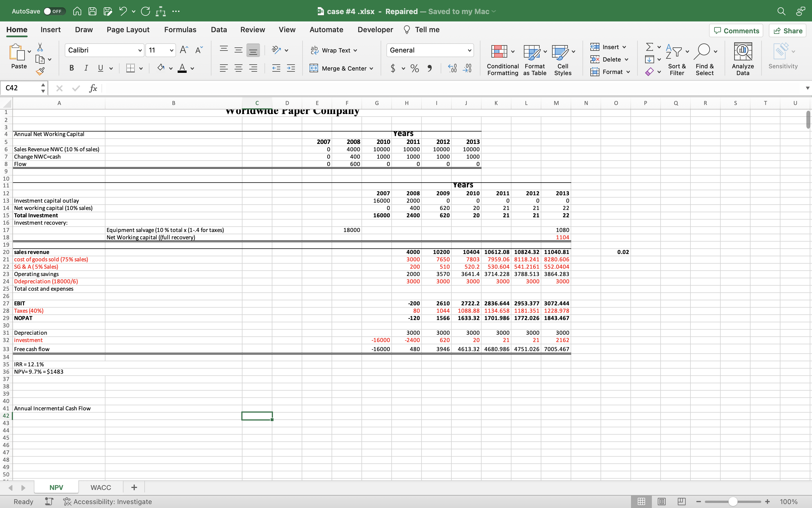Click the Center text alignment icon
This screenshot has width=812, height=508.
pyautogui.click(x=238, y=68)
